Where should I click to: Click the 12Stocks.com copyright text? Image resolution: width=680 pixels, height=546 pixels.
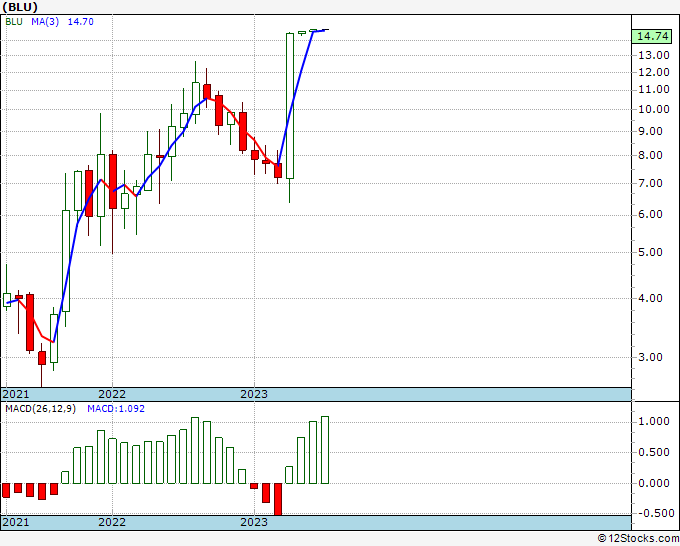(638, 539)
